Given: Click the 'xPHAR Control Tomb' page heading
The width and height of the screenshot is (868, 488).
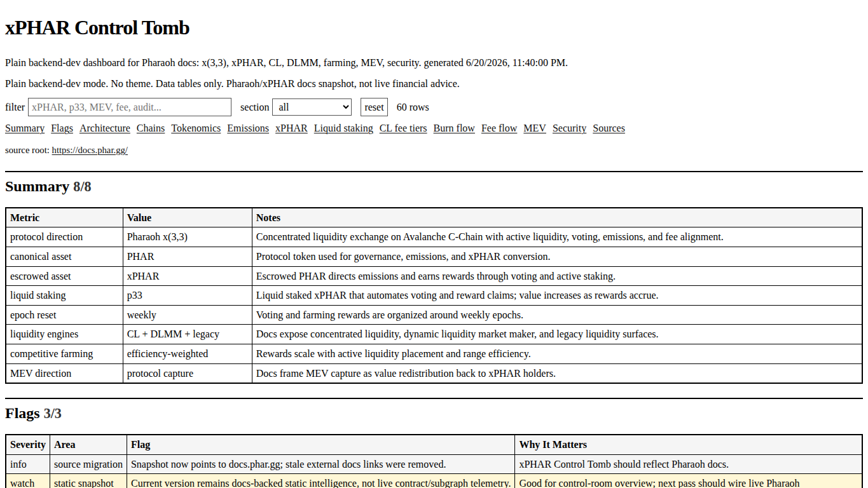Looking at the screenshot, I should coord(97,28).
